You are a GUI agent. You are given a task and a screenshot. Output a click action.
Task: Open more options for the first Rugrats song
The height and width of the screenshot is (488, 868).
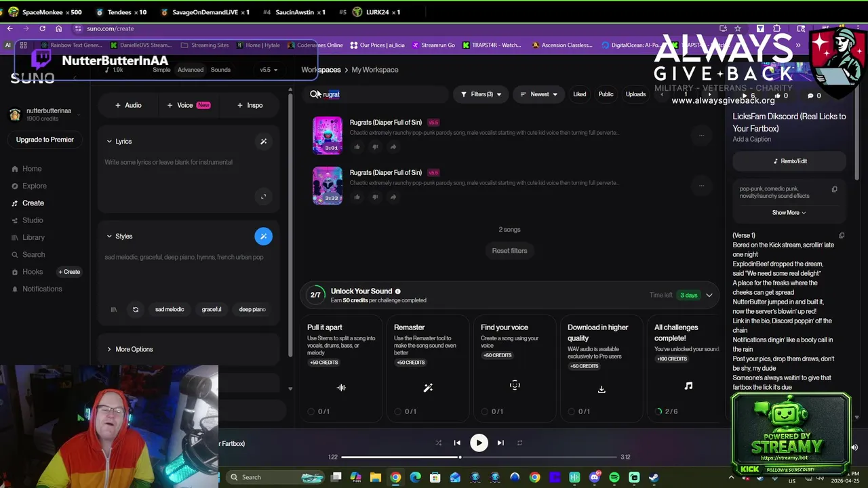click(701, 135)
